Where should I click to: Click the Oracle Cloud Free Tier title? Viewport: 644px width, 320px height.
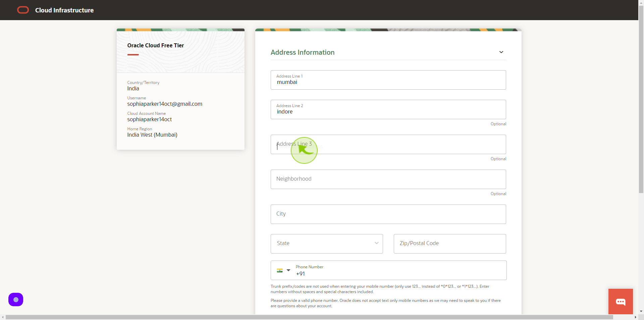tap(156, 45)
